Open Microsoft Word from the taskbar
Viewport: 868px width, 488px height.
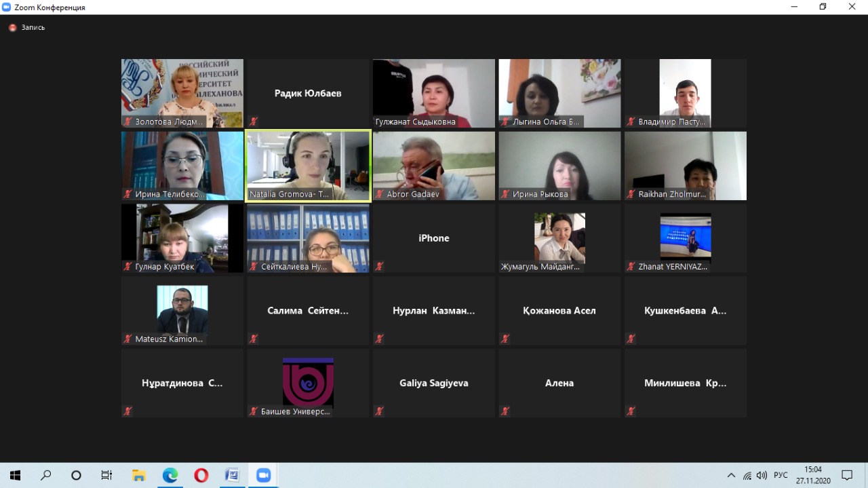[x=232, y=475]
